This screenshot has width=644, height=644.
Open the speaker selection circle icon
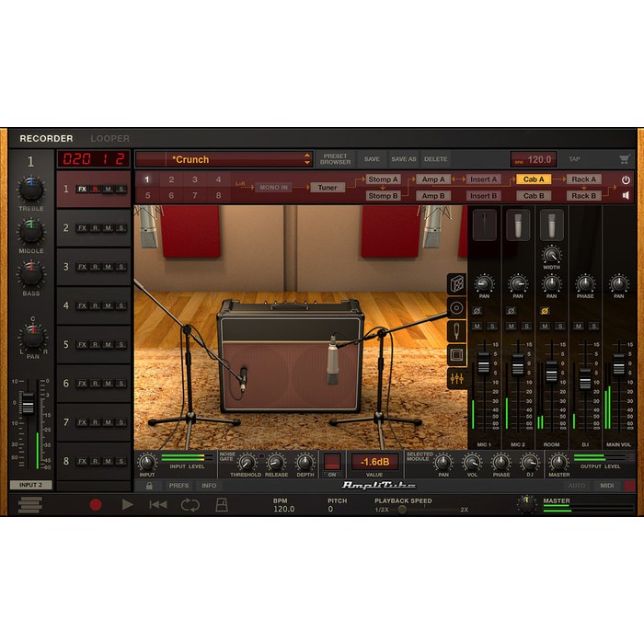pos(456,307)
